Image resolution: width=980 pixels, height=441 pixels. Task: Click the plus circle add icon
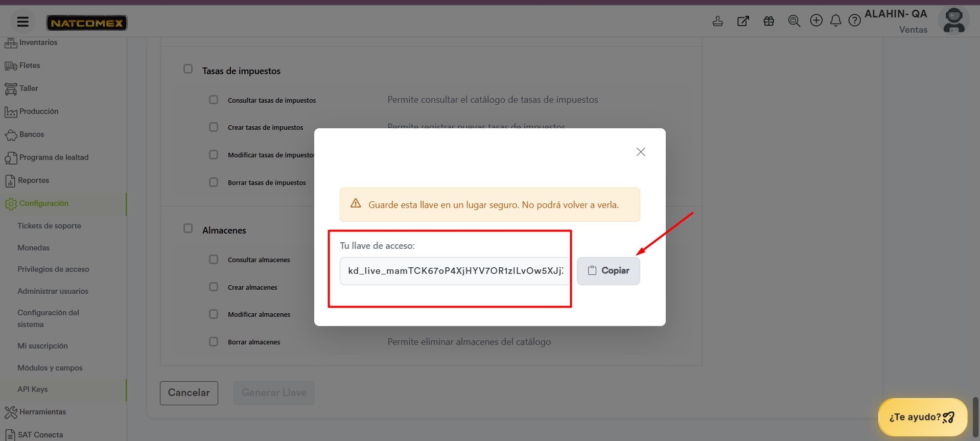tap(816, 20)
